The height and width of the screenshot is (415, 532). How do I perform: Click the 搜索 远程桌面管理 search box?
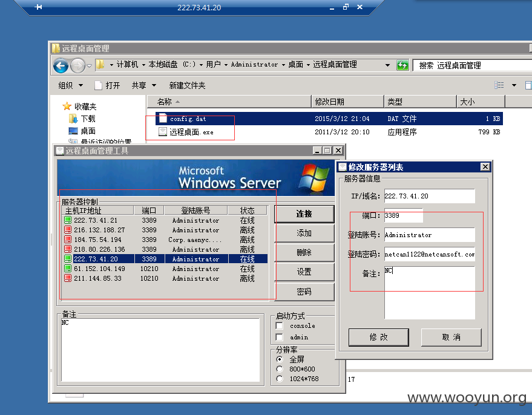point(472,65)
